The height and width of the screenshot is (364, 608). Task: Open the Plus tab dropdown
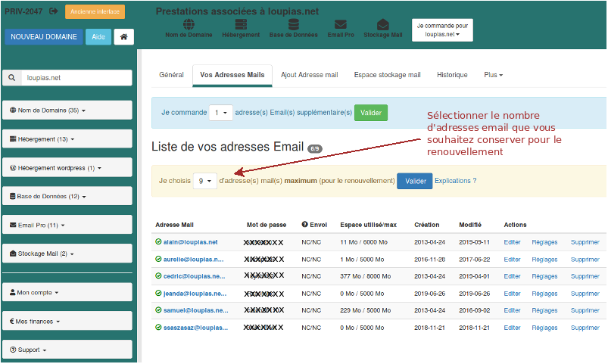pos(493,75)
